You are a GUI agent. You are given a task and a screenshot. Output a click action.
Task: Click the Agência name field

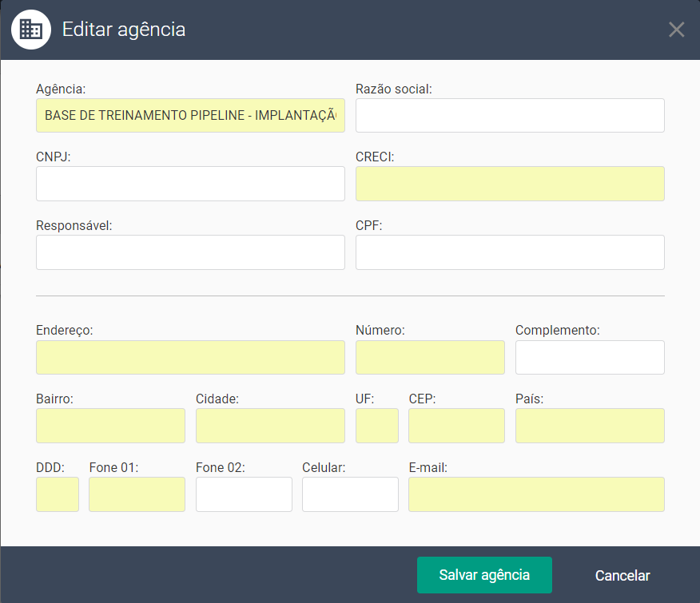click(x=190, y=116)
